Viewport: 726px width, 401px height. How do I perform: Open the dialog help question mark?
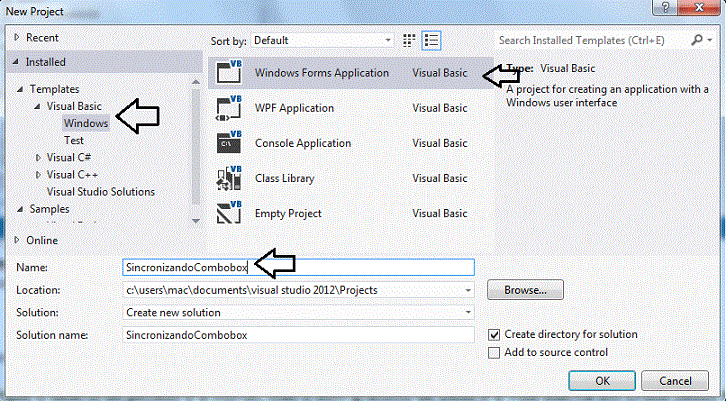tap(665, 7)
